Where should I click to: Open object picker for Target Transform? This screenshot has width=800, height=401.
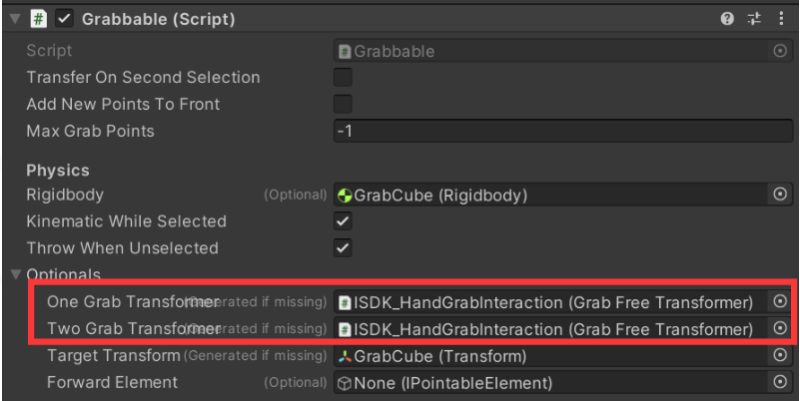point(781,356)
